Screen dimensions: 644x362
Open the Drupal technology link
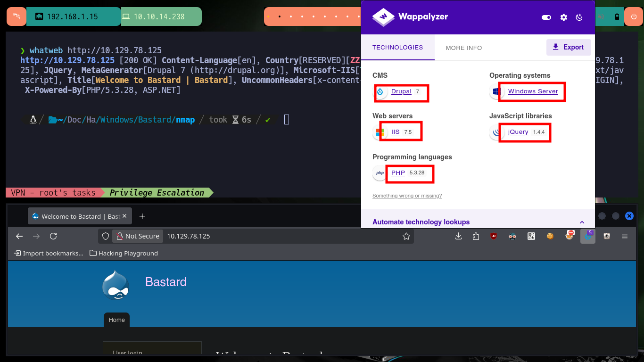click(x=401, y=91)
